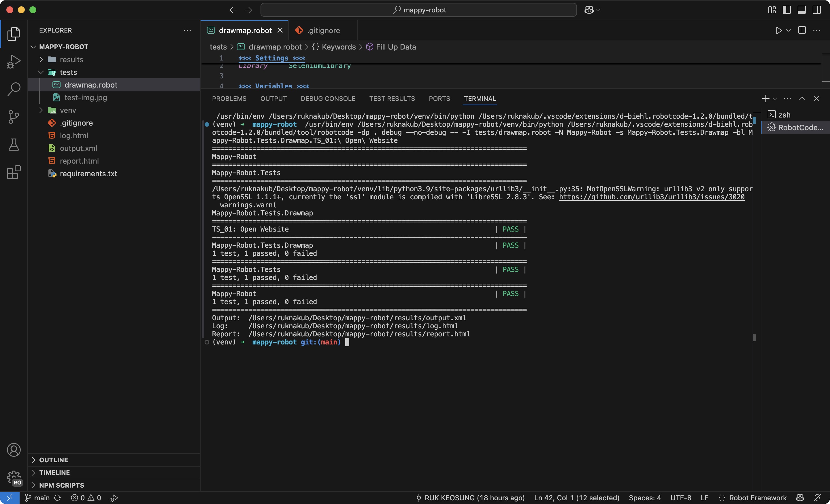Select the TERMINAL panel tab
Image resolution: width=830 pixels, height=504 pixels.
pos(480,99)
